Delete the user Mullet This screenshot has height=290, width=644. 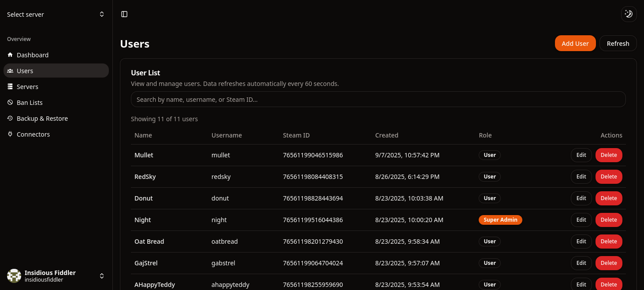[x=609, y=155]
